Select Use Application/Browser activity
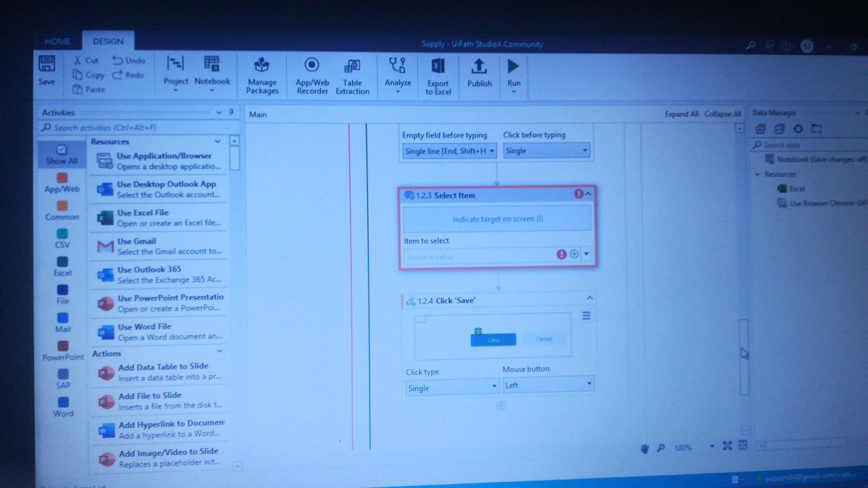 [x=159, y=161]
